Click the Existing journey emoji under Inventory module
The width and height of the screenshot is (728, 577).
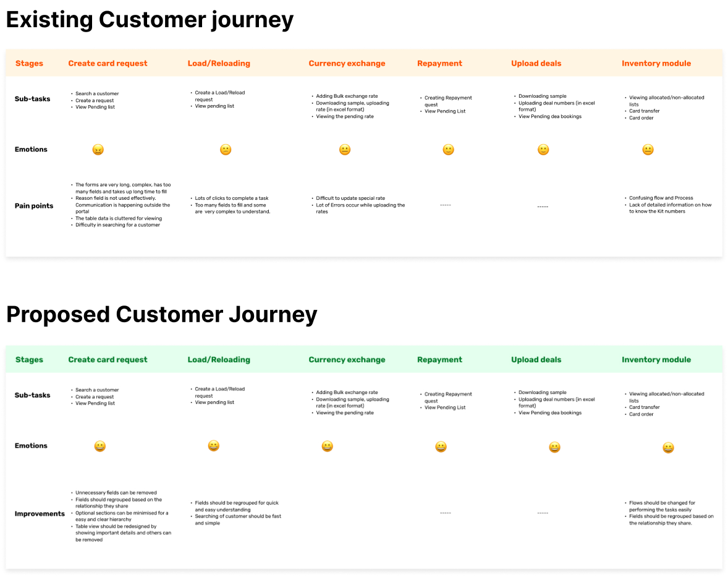(x=648, y=150)
